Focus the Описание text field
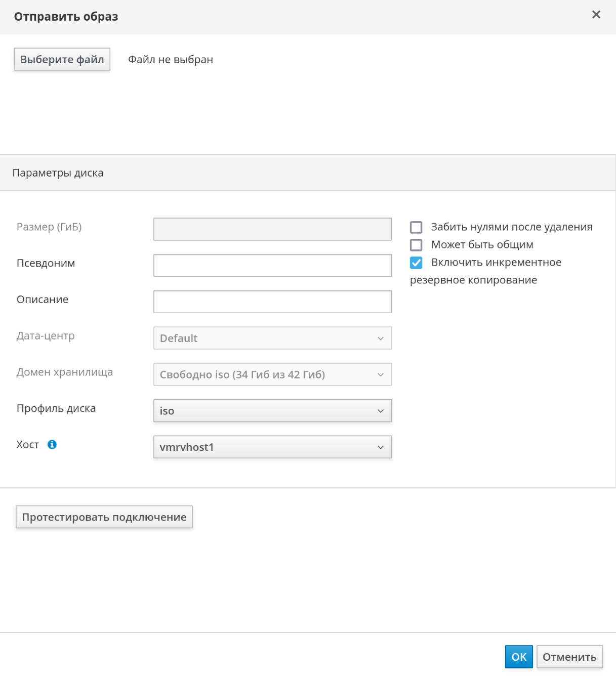616x680 pixels. 272,302
